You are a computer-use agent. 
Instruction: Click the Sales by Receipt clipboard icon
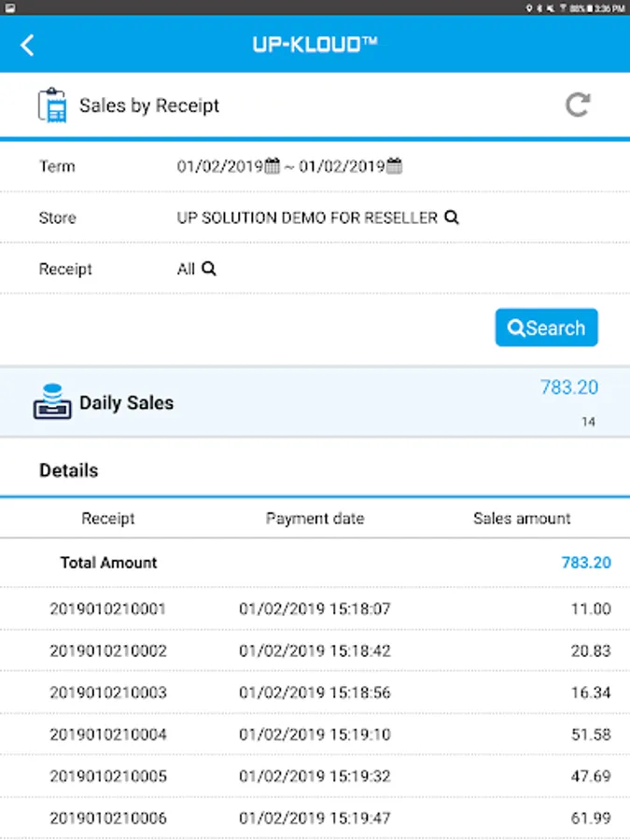click(52, 105)
